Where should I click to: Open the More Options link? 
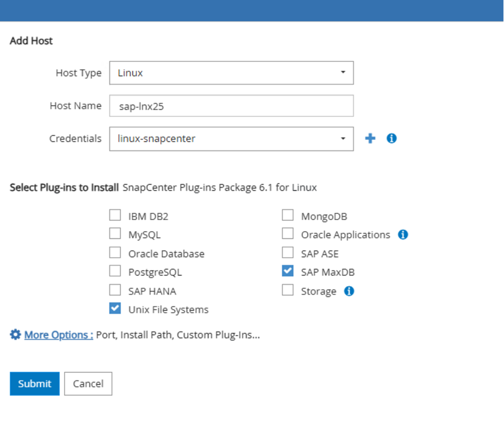(59, 335)
